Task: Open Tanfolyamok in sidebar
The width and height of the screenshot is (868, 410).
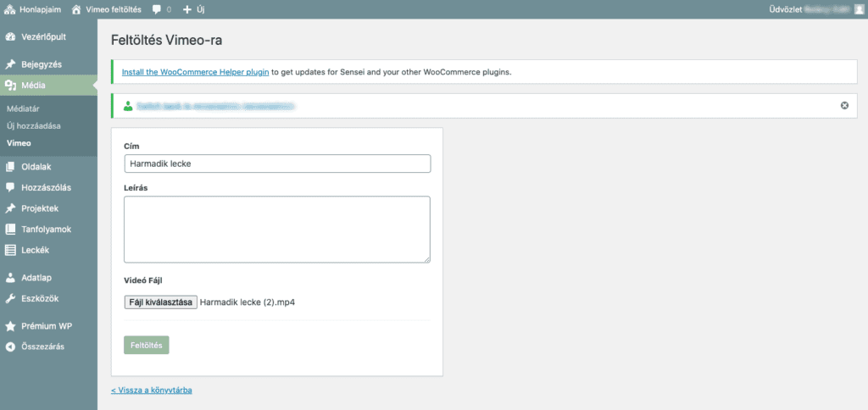Action: (x=48, y=229)
